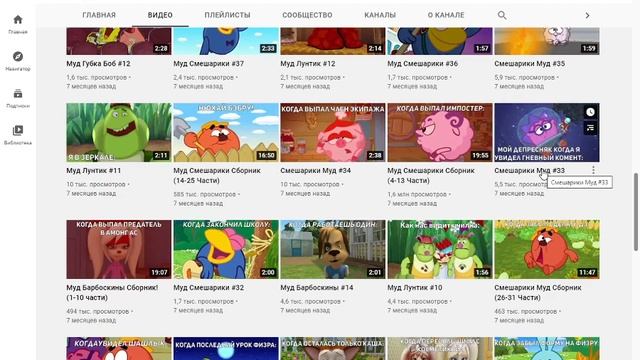Play the КОГДА ВЫПАЛ ПРЕДАТЕЛЬ thumbnail
Image resolution: width=640 pixels, height=360 pixels.
119,249
